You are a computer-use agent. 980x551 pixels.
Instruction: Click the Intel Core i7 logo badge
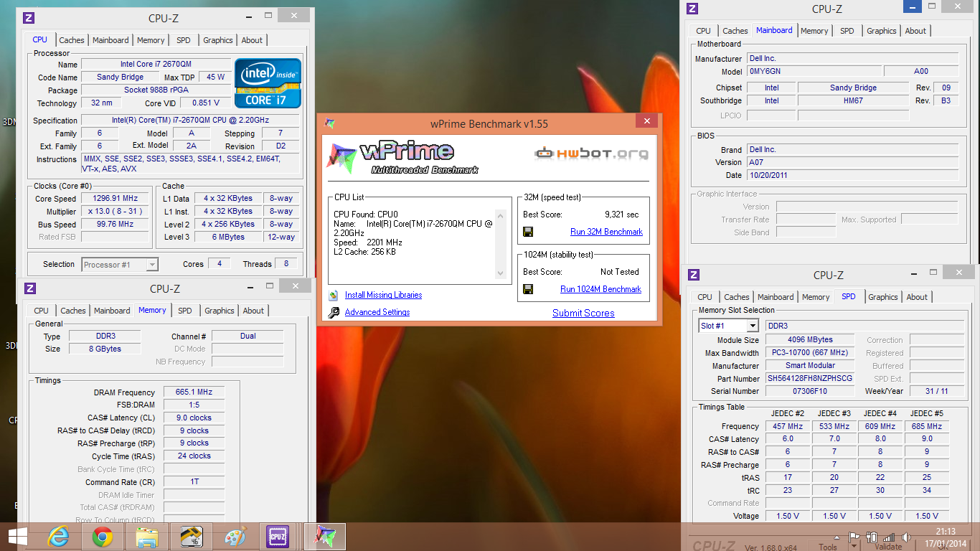268,83
